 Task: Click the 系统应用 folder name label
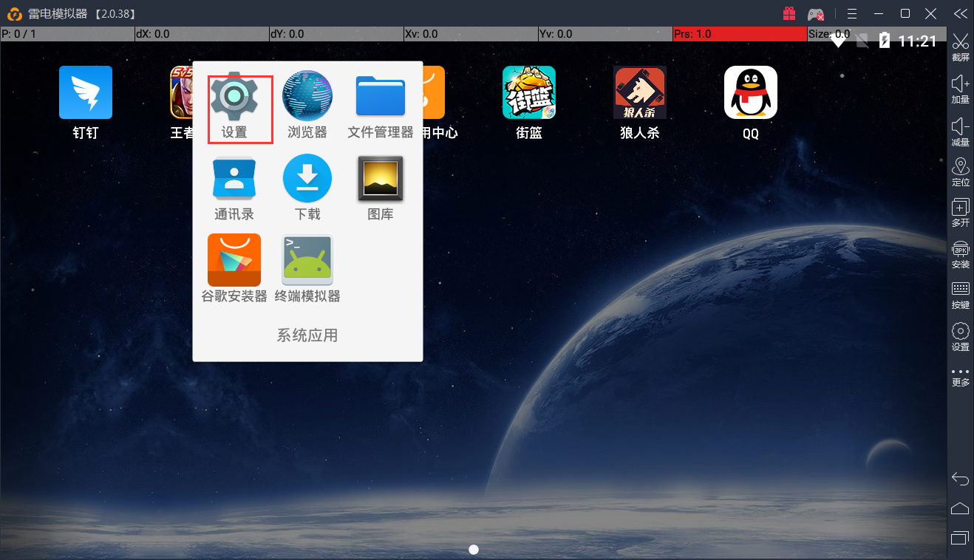[x=307, y=335]
